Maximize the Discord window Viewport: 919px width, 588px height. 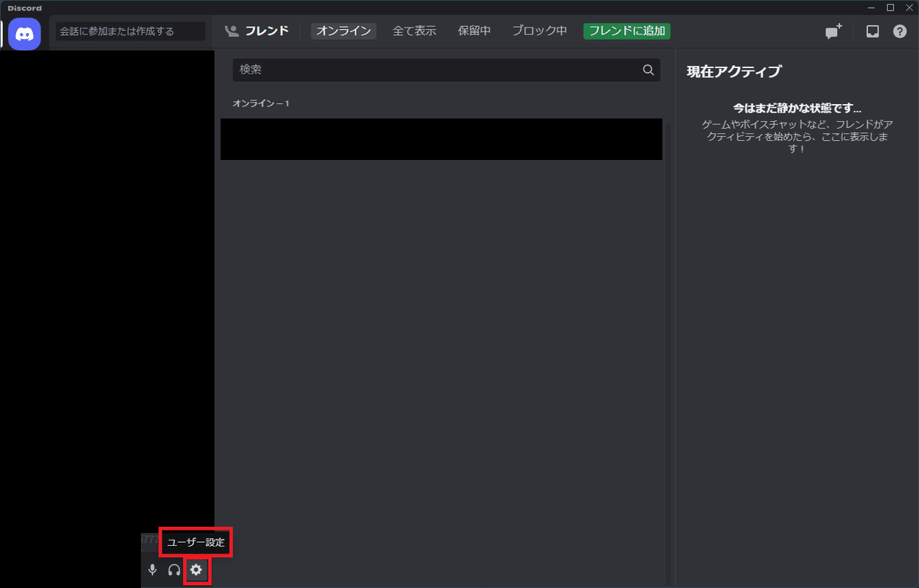890,8
